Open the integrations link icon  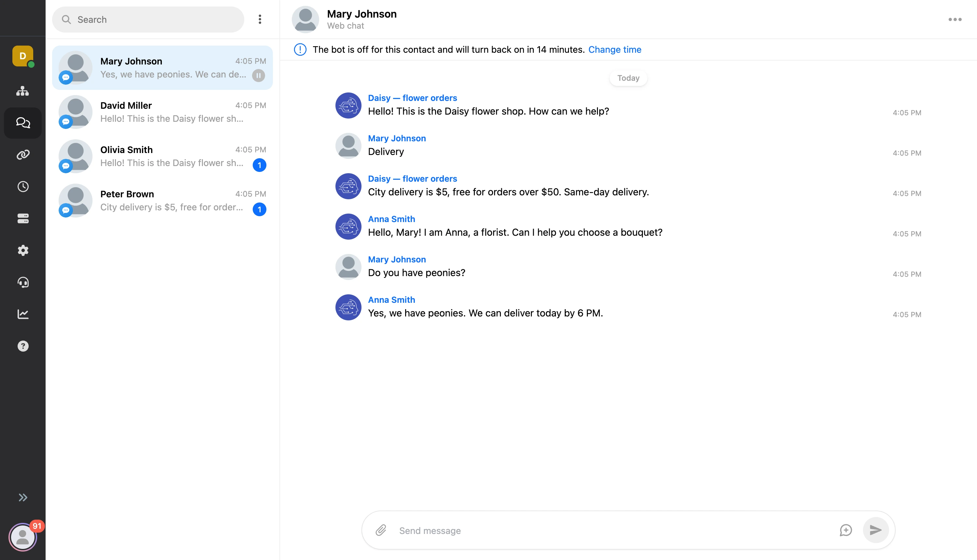pos(23,155)
